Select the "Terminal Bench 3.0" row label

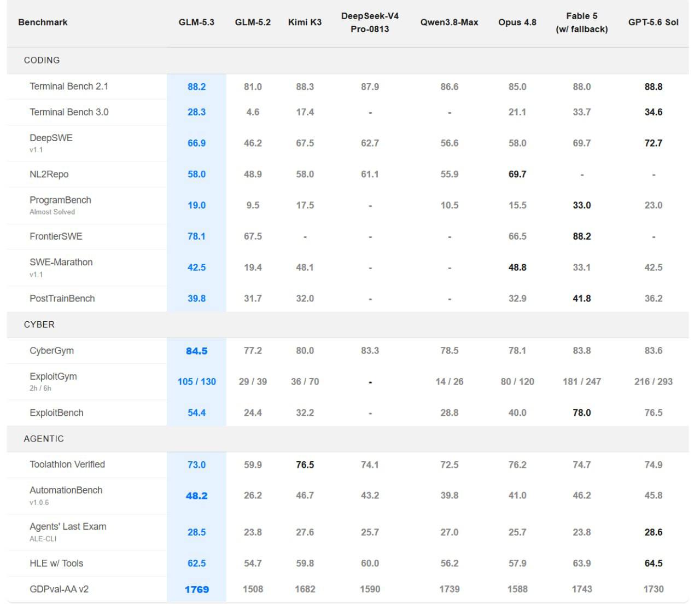pyautogui.click(x=69, y=112)
